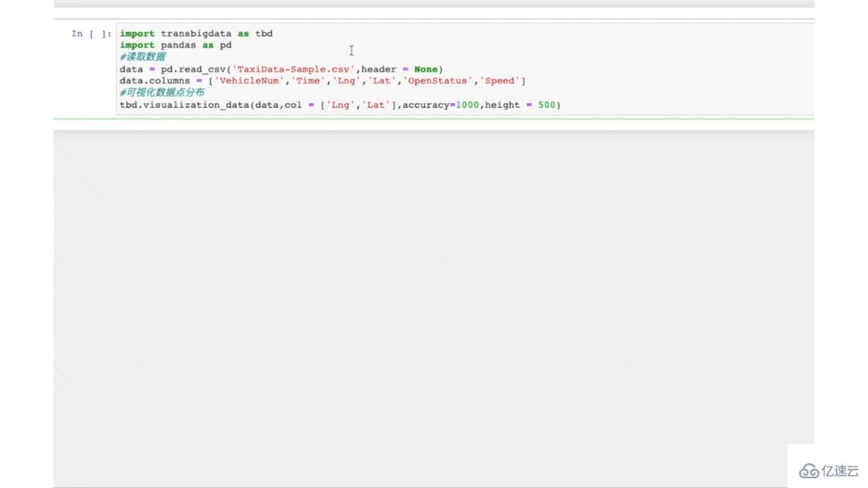This screenshot has height=488, width=868.
Task: Click the 'TaxiData-Sample.csv' string
Action: (294, 69)
